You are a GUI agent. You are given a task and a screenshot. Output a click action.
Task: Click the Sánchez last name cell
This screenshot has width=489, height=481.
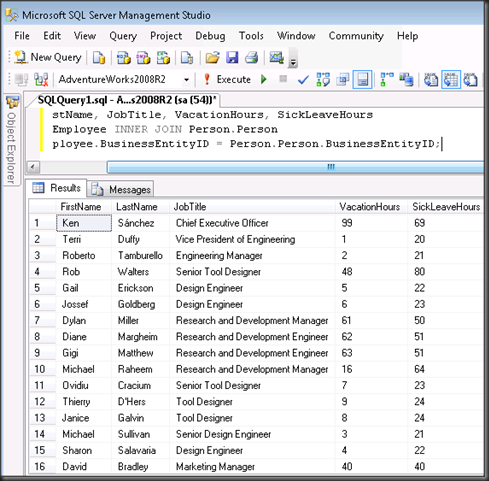(140, 223)
